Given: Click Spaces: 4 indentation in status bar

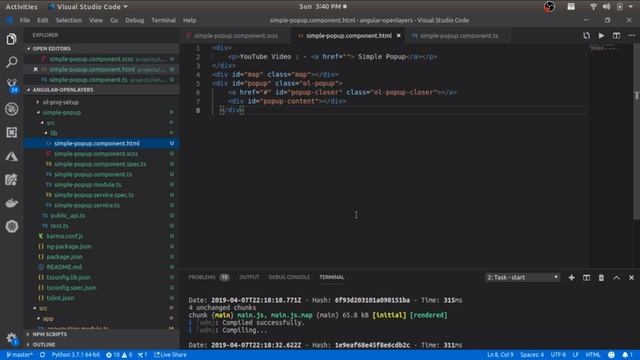Looking at the screenshot, I should (532, 355).
